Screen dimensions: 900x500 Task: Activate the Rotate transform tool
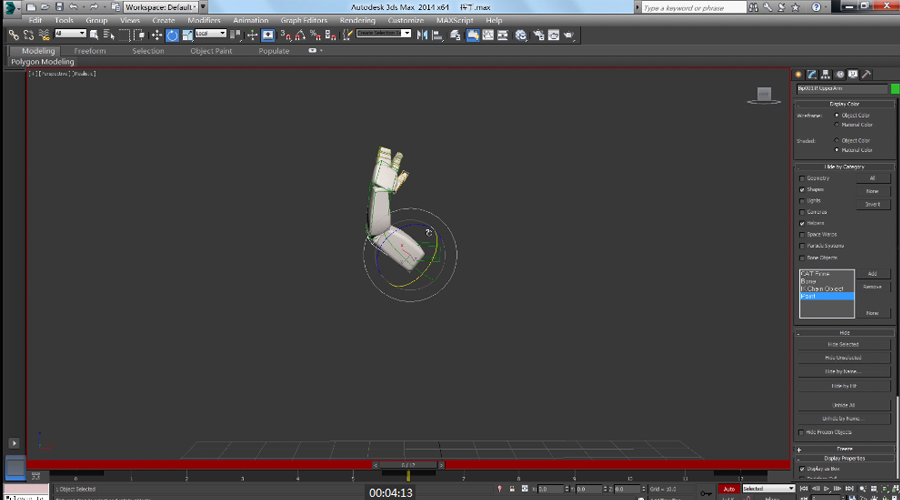[172, 35]
